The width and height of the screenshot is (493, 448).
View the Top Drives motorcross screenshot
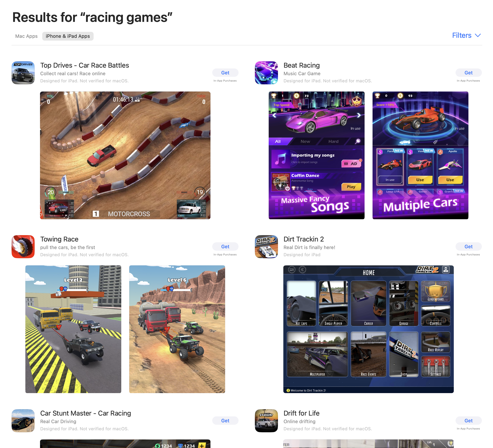(x=125, y=155)
